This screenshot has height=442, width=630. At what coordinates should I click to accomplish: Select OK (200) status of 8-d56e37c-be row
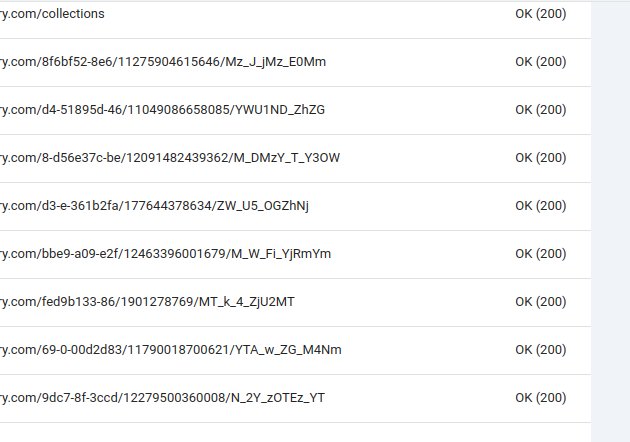coord(541,158)
